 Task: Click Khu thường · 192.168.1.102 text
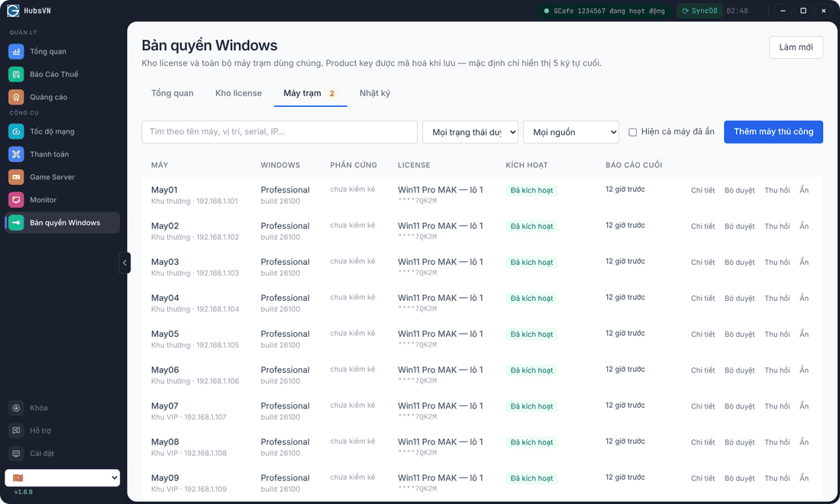point(195,237)
